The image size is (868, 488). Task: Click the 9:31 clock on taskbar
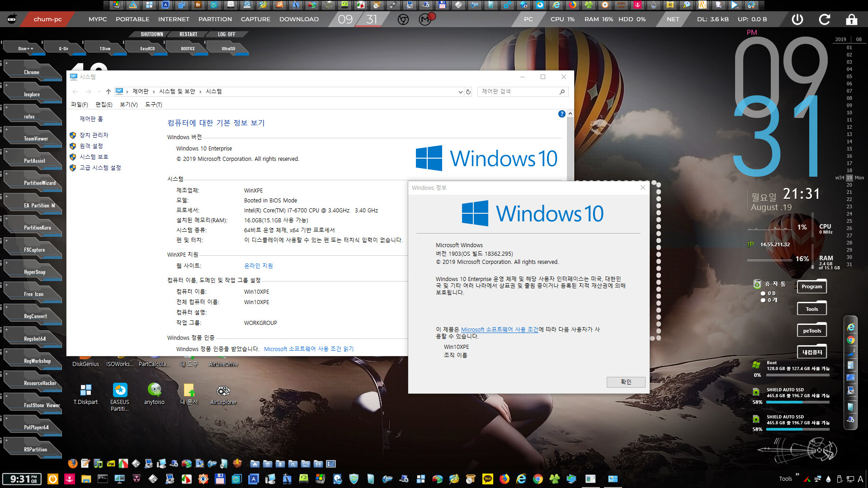coord(22,479)
